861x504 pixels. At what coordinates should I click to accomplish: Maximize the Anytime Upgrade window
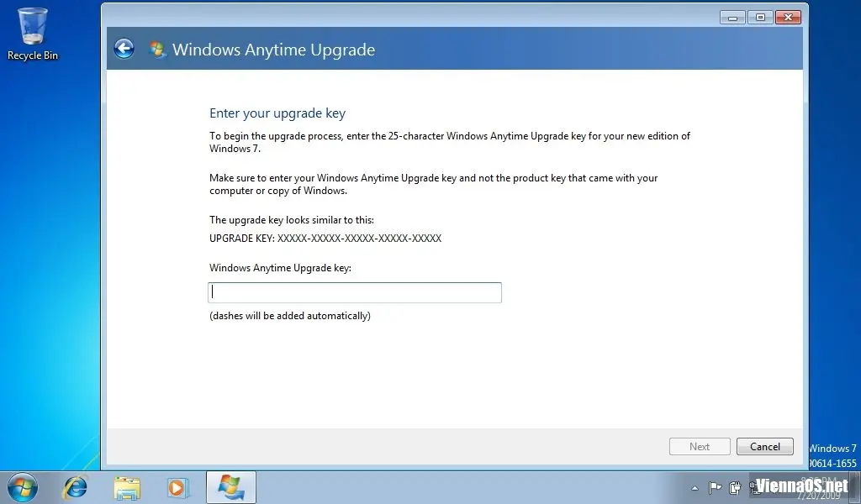pyautogui.click(x=760, y=18)
